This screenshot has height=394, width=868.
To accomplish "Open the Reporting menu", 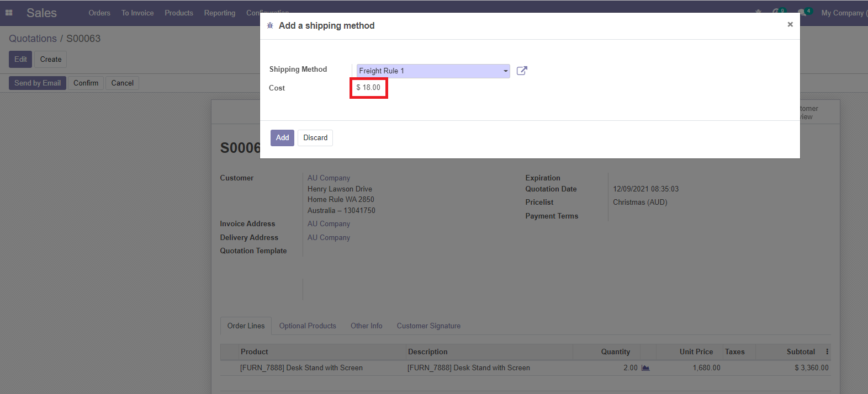I will 219,13.
